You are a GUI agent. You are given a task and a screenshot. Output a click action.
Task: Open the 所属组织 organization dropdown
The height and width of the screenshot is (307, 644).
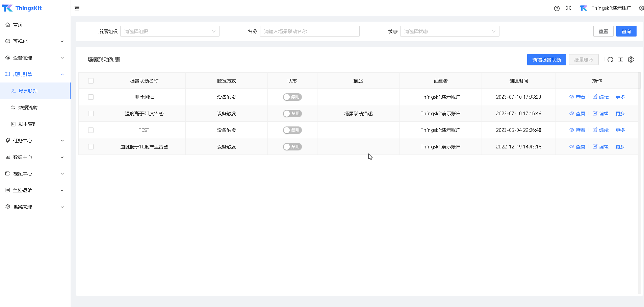tap(170, 31)
